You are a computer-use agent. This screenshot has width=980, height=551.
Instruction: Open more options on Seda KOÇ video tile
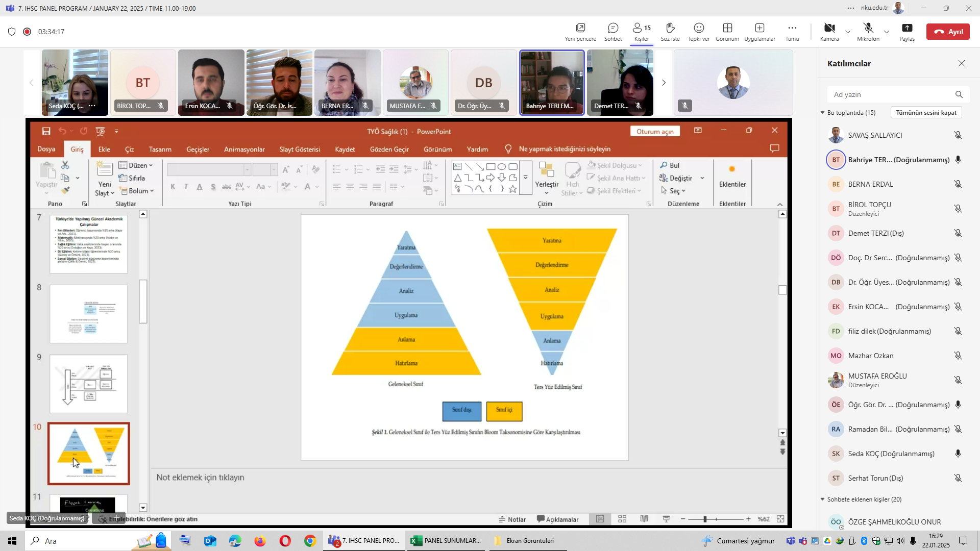click(x=92, y=106)
